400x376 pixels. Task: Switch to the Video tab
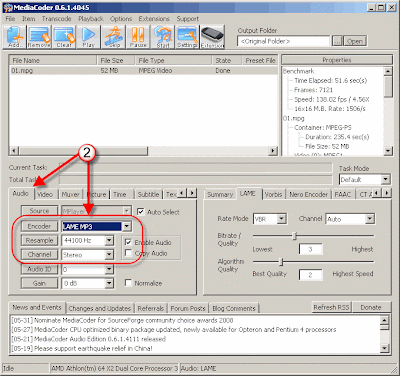click(45, 194)
